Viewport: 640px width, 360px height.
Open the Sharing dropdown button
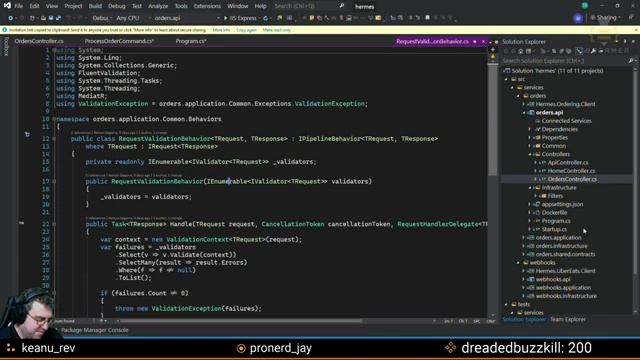click(x=606, y=18)
